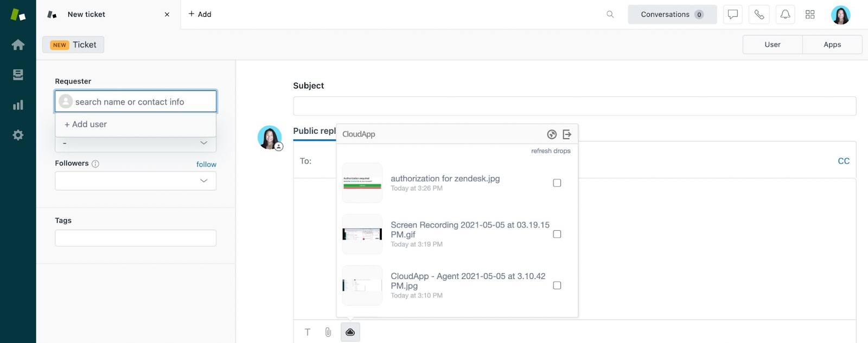This screenshot has width=868, height=343.
Task: Open Reporting bar chart icon
Action: coord(18,105)
